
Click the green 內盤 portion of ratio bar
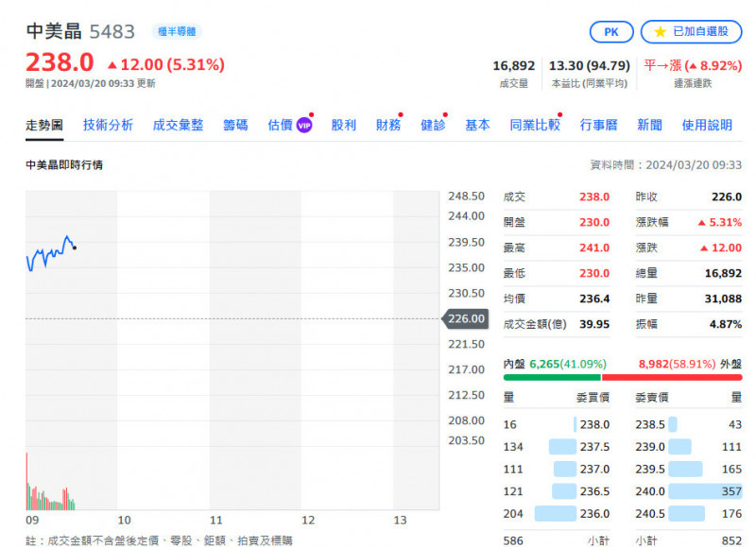[x=552, y=377]
